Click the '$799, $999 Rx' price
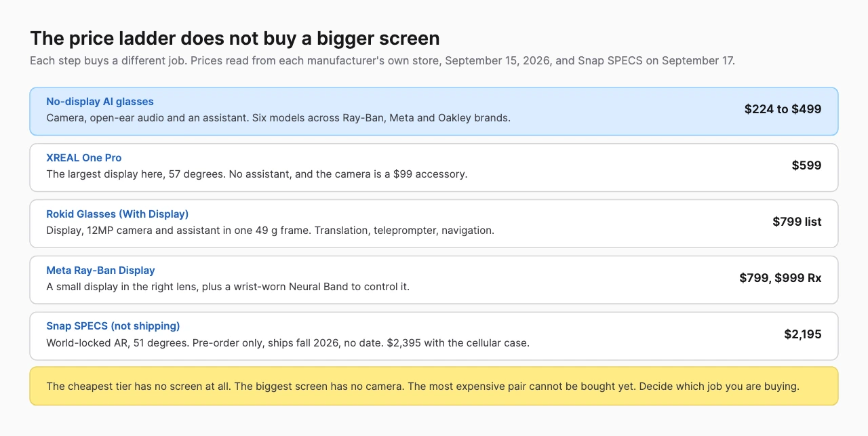The width and height of the screenshot is (868, 436). (x=781, y=278)
